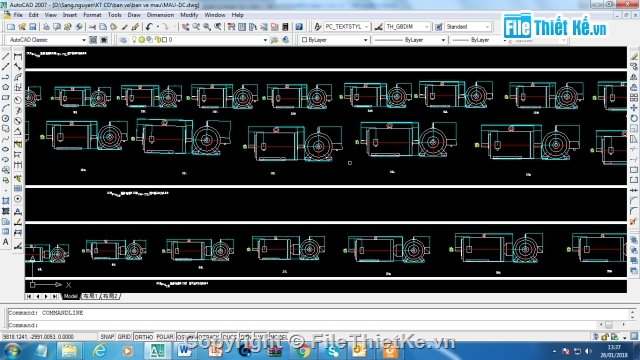Open the PC_TEXTSTYL text style dropdown
The height and width of the screenshot is (360, 640).
pos(347,27)
